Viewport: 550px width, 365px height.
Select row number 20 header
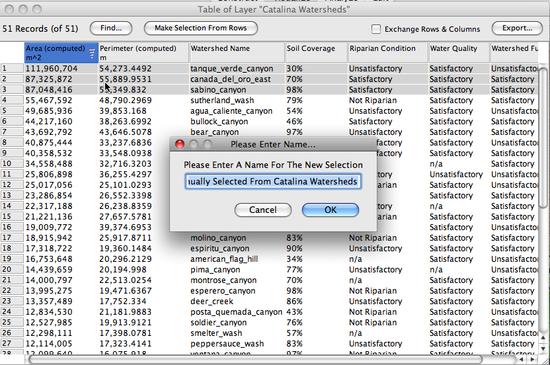pos(12,270)
